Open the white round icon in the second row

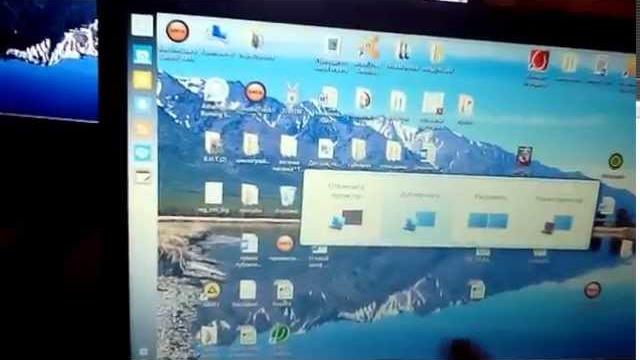(x=216, y=91)
